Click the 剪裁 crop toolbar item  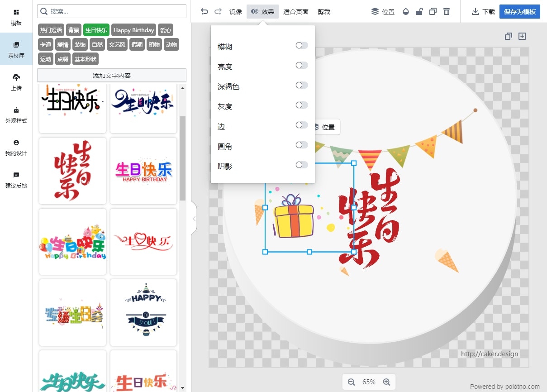click(324, 11)
